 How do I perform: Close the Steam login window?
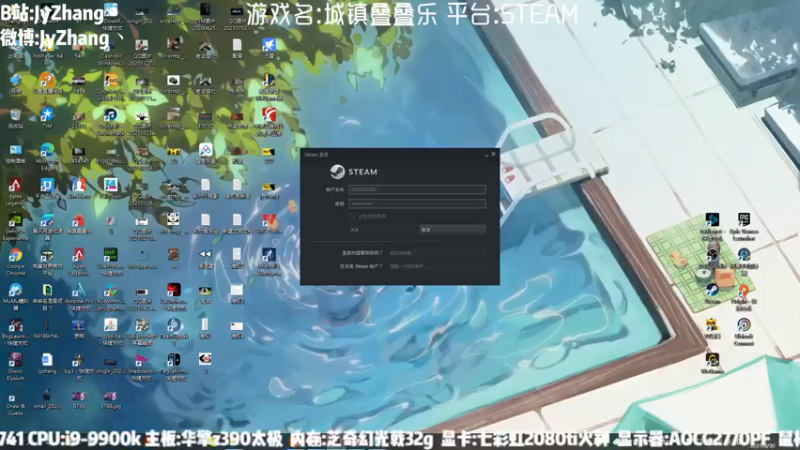tap(493, 154)
